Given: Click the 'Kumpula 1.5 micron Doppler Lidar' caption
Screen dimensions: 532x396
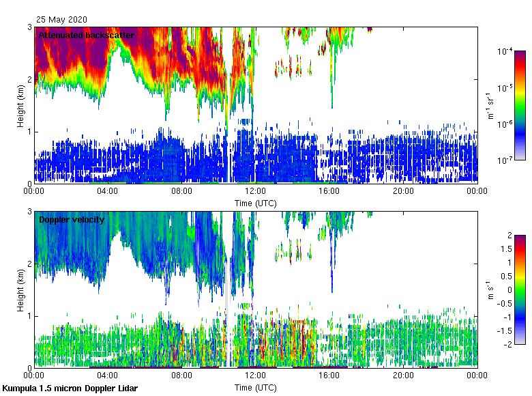Looking at the screenshot, I should click(70, 388).
